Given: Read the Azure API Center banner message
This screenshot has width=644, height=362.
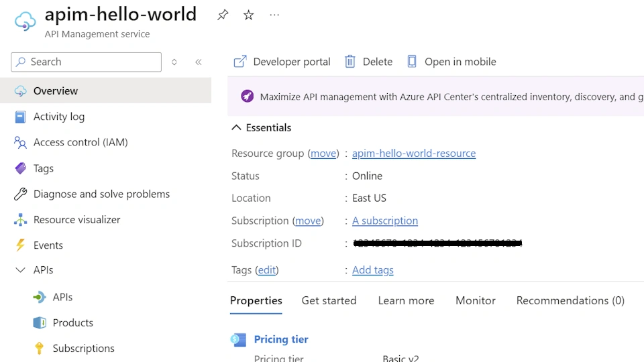Looking at the screenshot, I should (x=451, y=97).
